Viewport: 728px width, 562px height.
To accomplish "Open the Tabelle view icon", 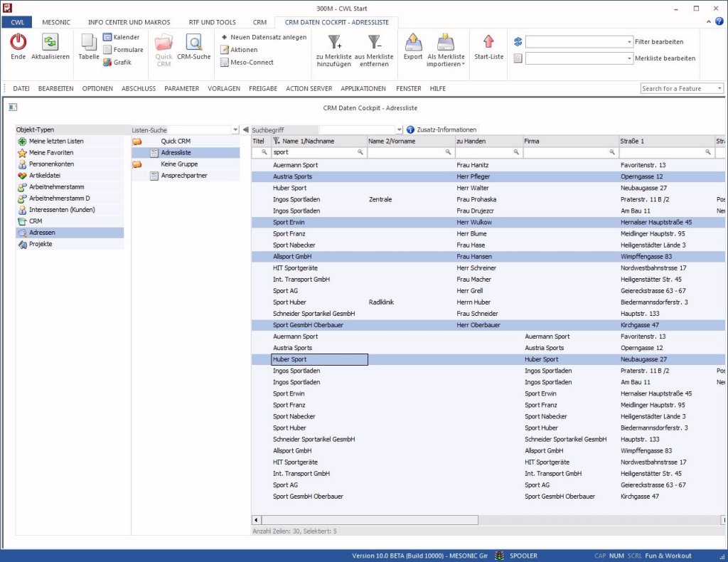I will pyautogui.click(x=88, y=42).
